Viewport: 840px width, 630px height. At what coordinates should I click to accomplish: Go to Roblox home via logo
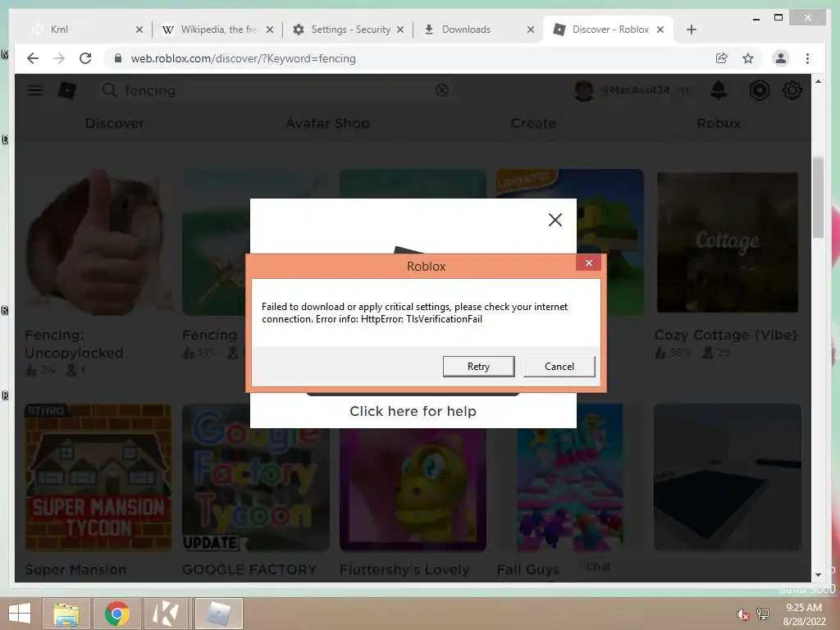tap(67, 90)
